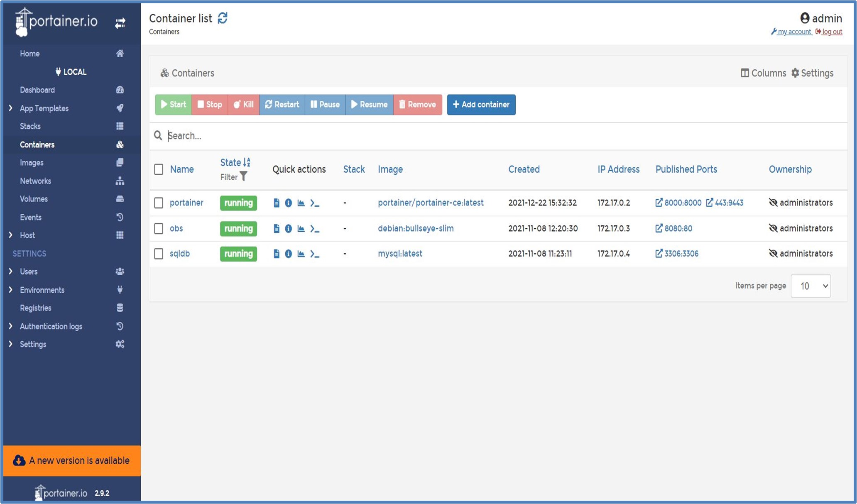Open the Items per page dropdown
857x504 pixels.
[810, 286]
